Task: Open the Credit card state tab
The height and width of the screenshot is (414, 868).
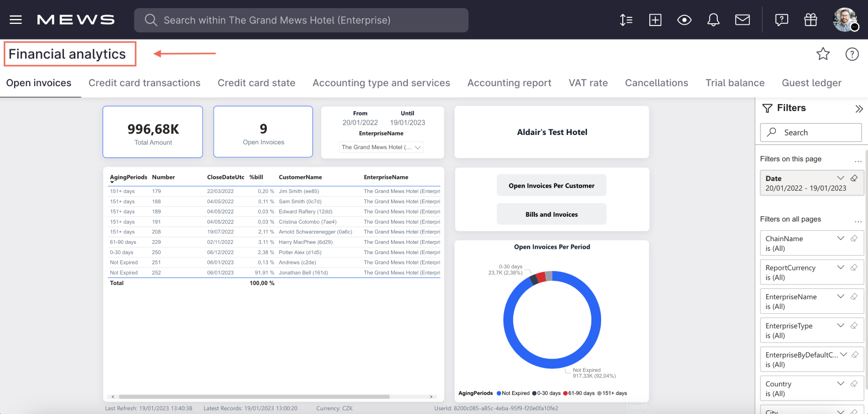Action: coord(257,83)
